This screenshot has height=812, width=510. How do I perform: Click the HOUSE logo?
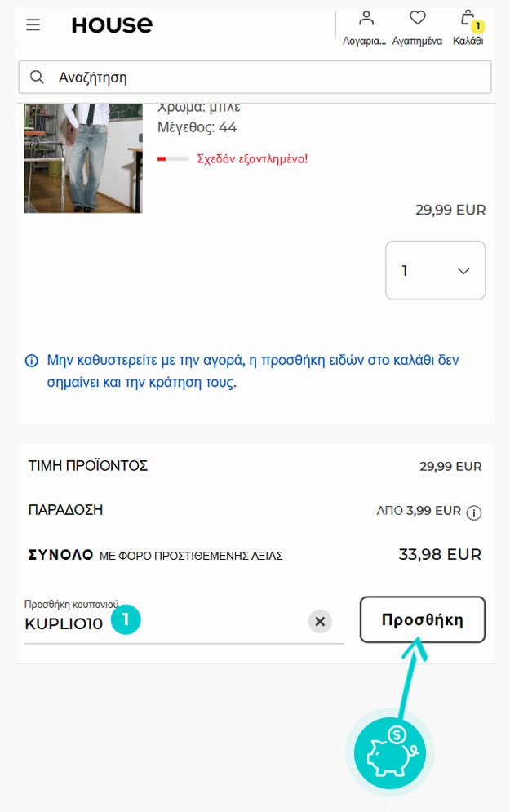click(112, 25)
